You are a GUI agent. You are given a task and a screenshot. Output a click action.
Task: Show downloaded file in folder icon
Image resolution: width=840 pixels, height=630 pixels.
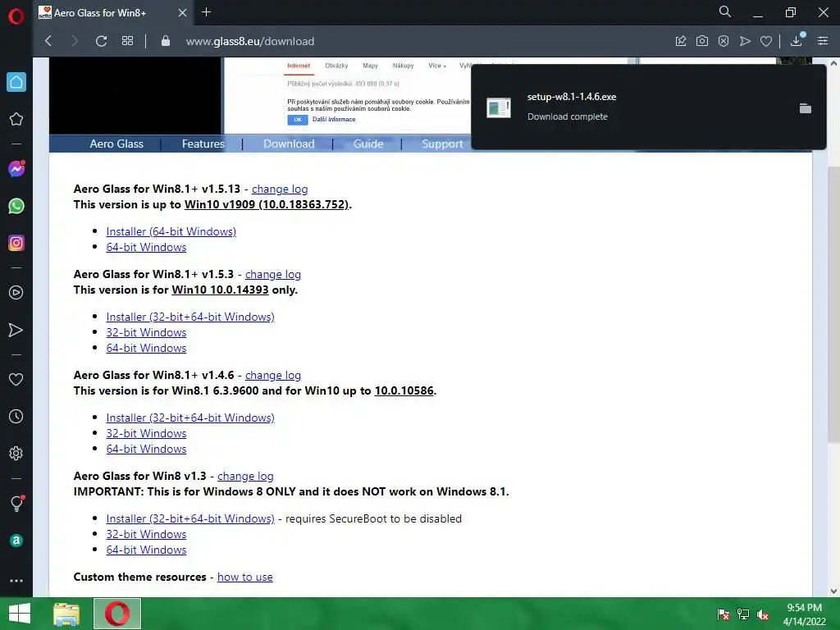tap(806, 108)
